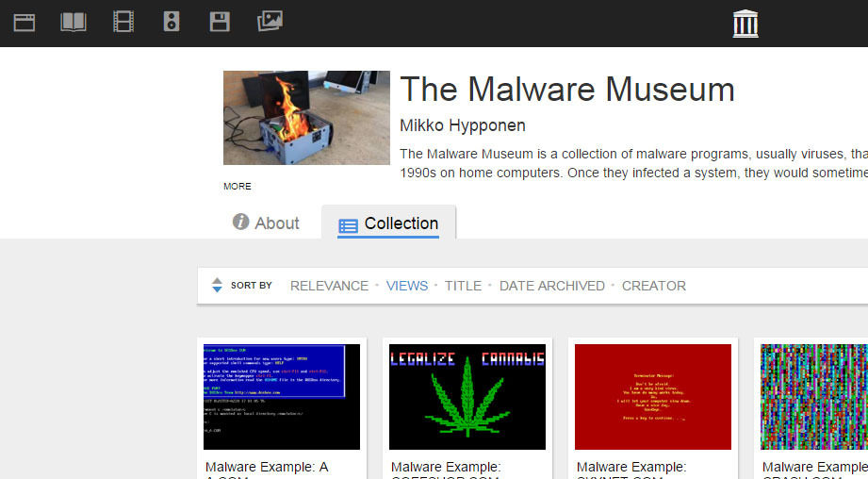Sort collection by Creator
Viewport: 868px width, 479px height.
pyautogui.click(x=654, y=286)
